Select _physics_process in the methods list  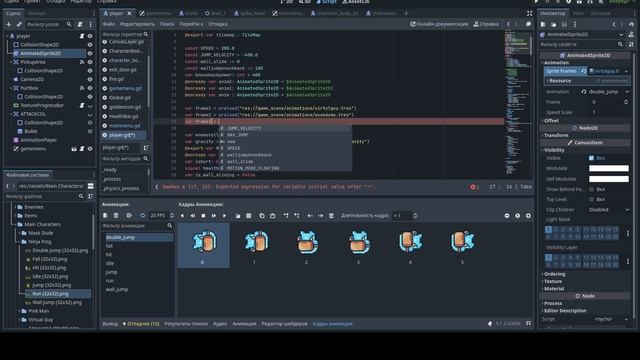tap(121, 189)
